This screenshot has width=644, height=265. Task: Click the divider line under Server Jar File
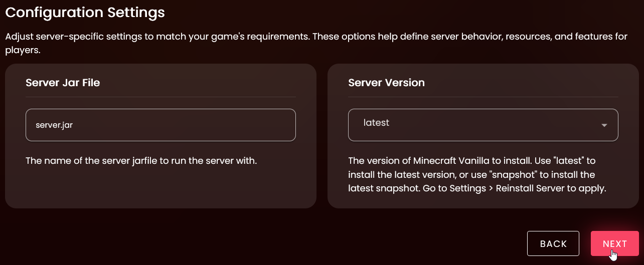(160, 97)
